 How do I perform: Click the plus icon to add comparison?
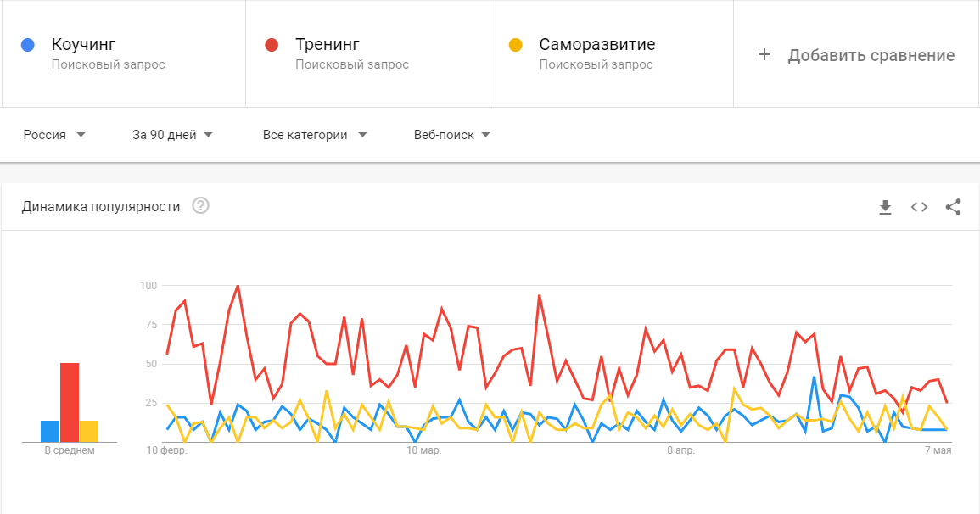[764, 55]
